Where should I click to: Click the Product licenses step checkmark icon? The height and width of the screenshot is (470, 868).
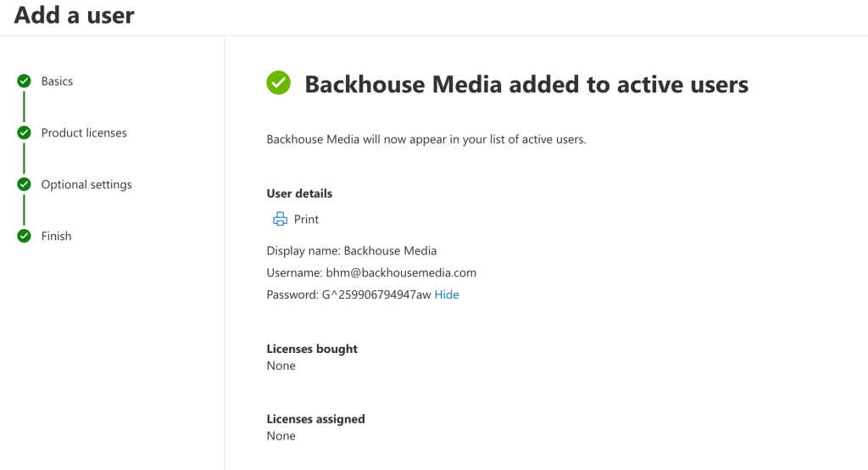point(24,133)
